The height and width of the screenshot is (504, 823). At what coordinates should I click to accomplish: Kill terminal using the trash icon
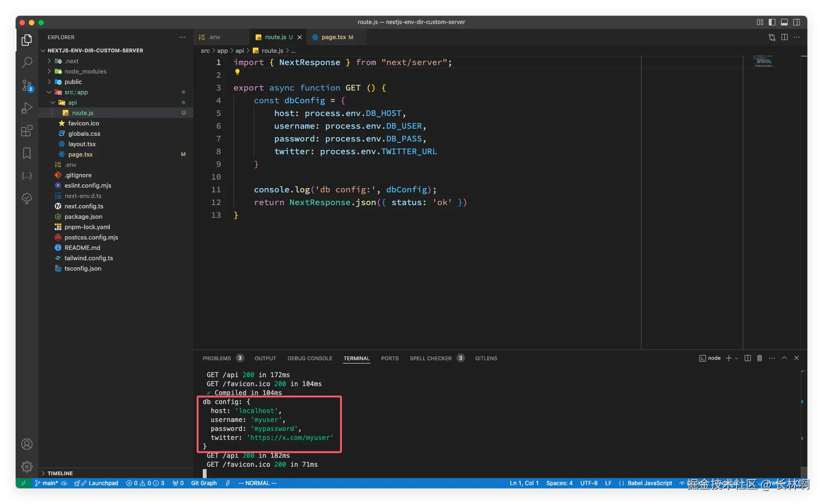click(x=759, y=358)
